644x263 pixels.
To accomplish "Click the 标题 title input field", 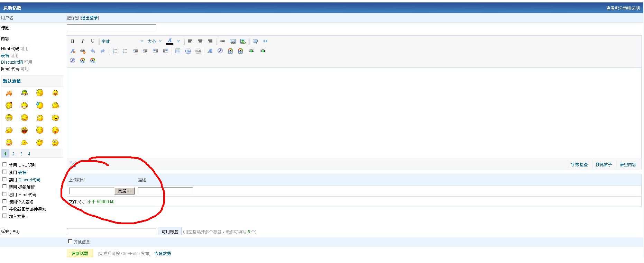I will click(111, 28).
